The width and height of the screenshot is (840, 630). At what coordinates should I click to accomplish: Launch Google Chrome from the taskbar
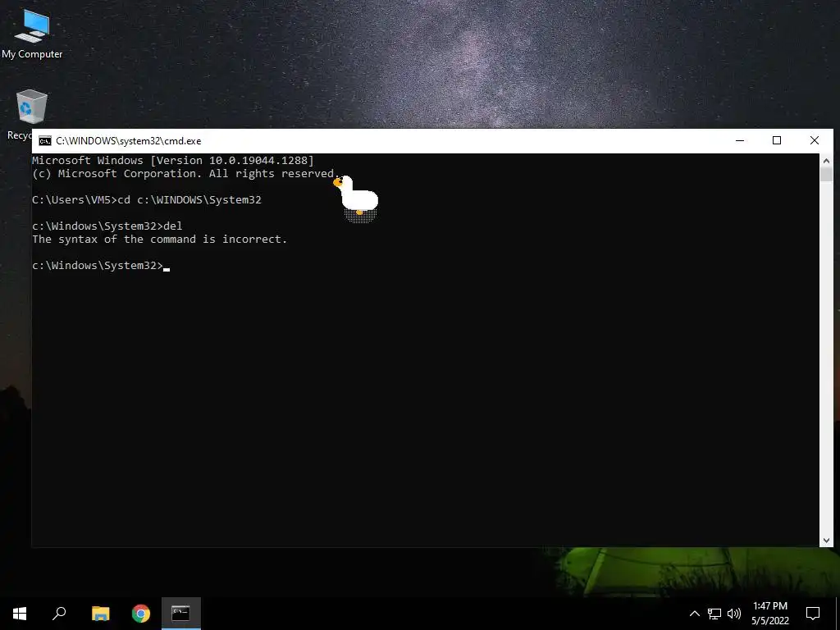click(141, 614)
